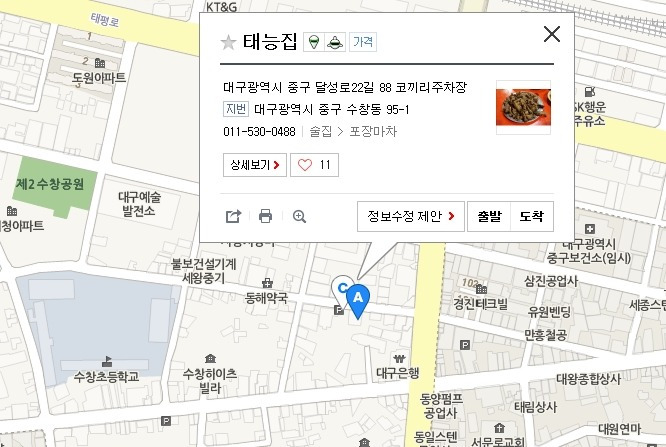This screenshot has width=666, height=447.
Task: Click the 동해약국 pharmacy icon on map
Action: coord(267,283)
